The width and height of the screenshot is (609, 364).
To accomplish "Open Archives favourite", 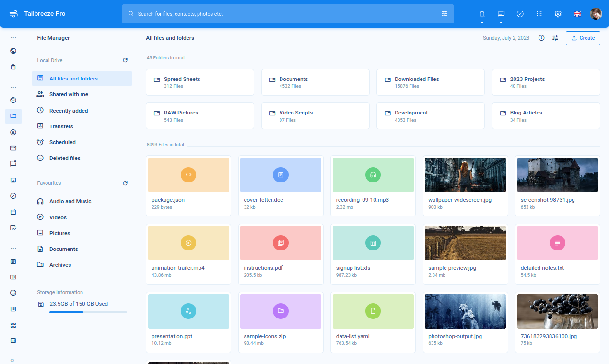I will (x=82, y=265).
